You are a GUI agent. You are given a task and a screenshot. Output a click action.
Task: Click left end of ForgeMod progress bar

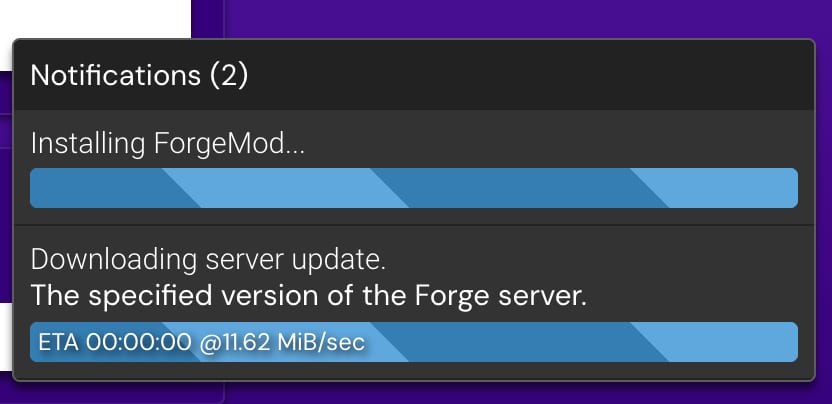click(40, 188)
